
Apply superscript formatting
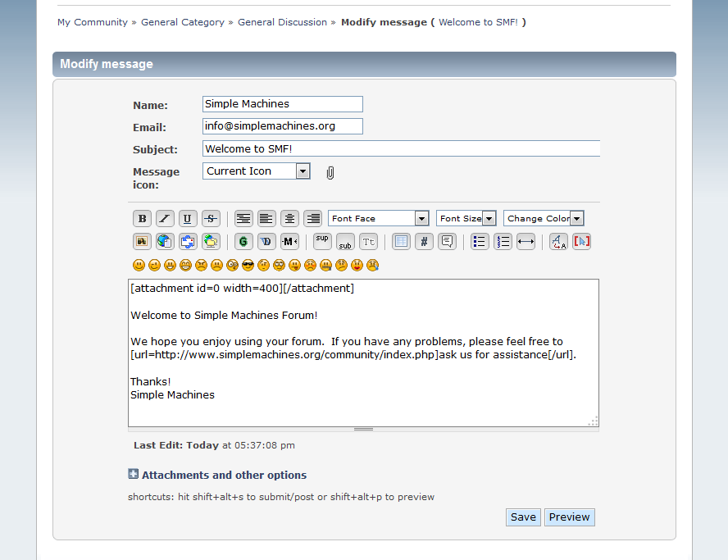(x=322, y=241)
